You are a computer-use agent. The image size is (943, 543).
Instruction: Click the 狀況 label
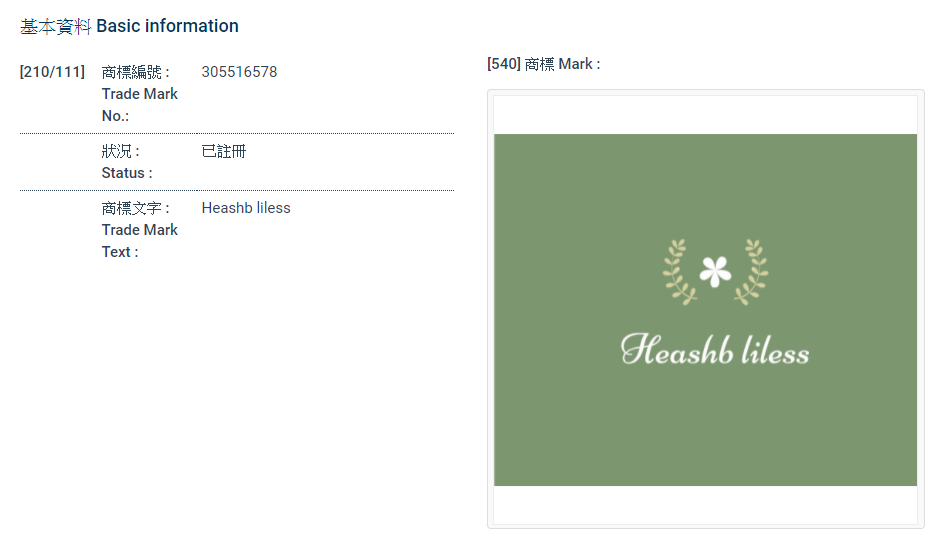click(120, 151)
